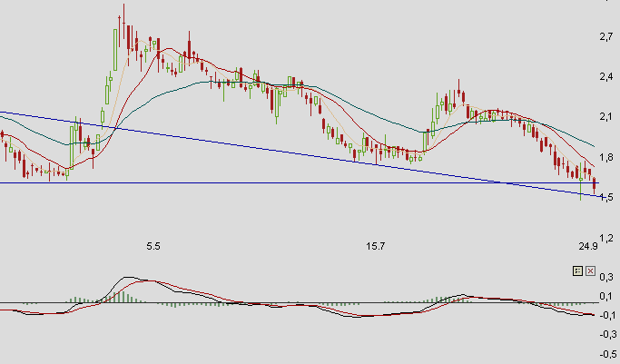Open the indicator settings icon
The height and width of the screenshot is (364, 620).
click(577, 271)
